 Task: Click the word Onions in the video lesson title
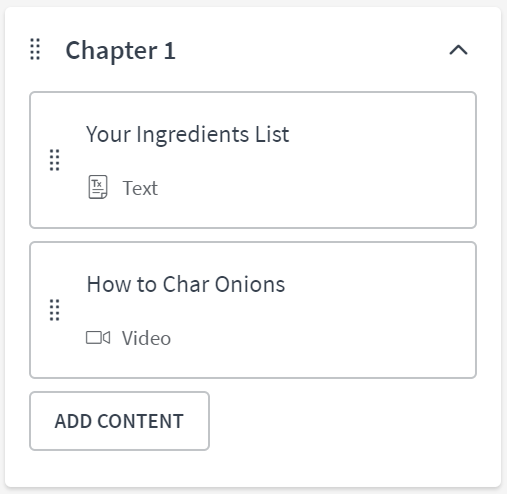click(250, 284)
